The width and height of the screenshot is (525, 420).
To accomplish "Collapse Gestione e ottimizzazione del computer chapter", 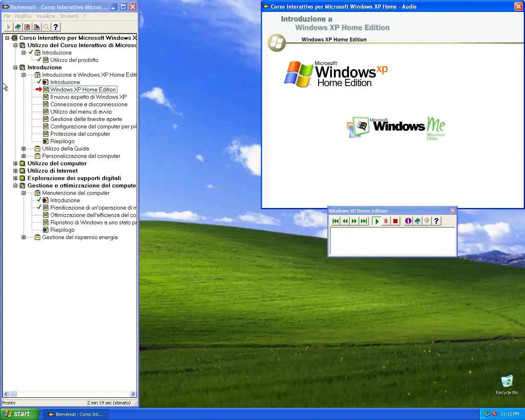I will pyautogui.click(x=15, y=185).
